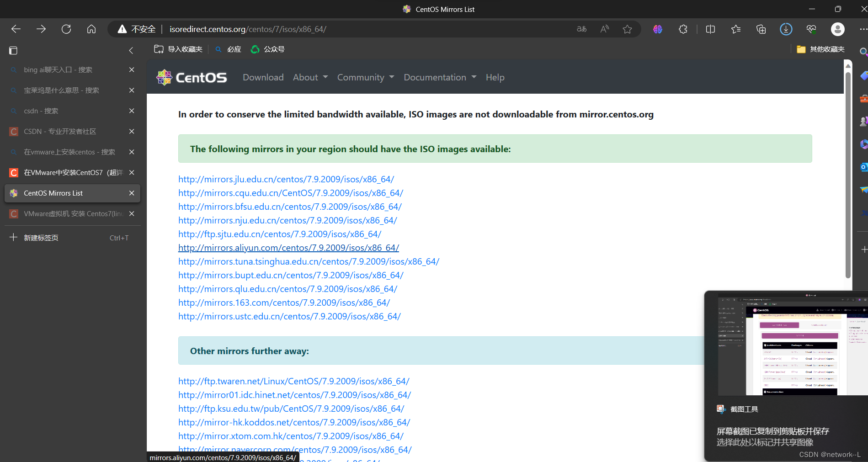Close the CentOS Mirrors List tab
The width and height of the screenshot is (868, 462).
click(x=132, y=193)
